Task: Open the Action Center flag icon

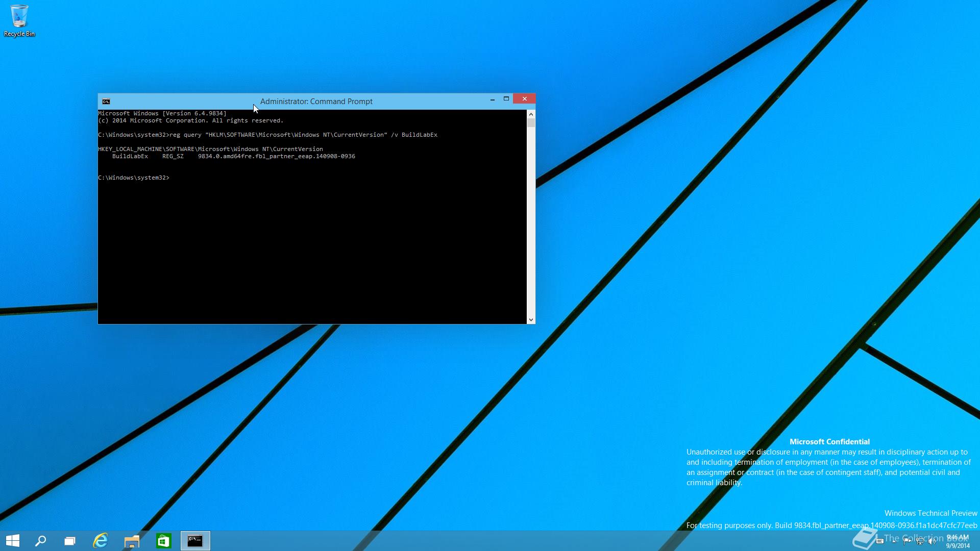Action: (x=907, y=541)
